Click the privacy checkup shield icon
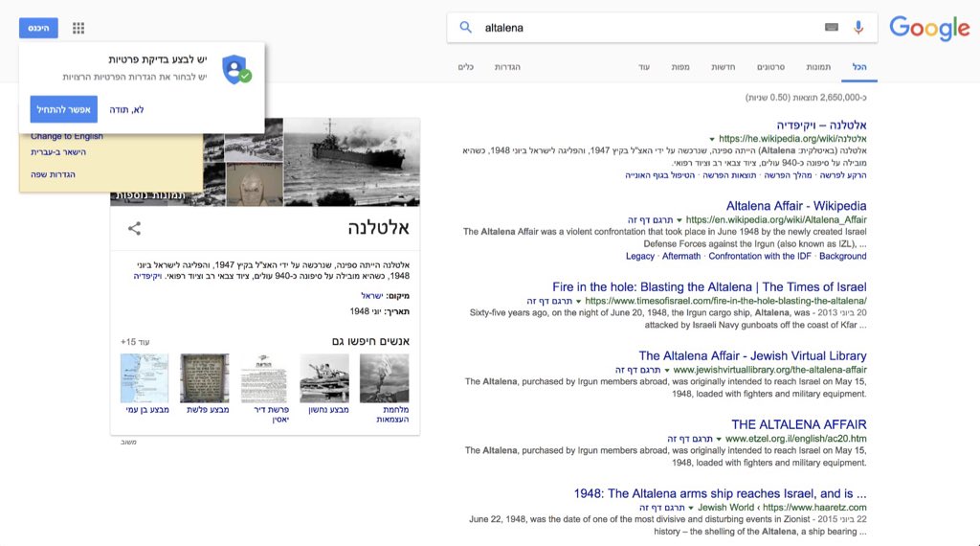This screenshot has height=546, width=980. pos(235,69)
